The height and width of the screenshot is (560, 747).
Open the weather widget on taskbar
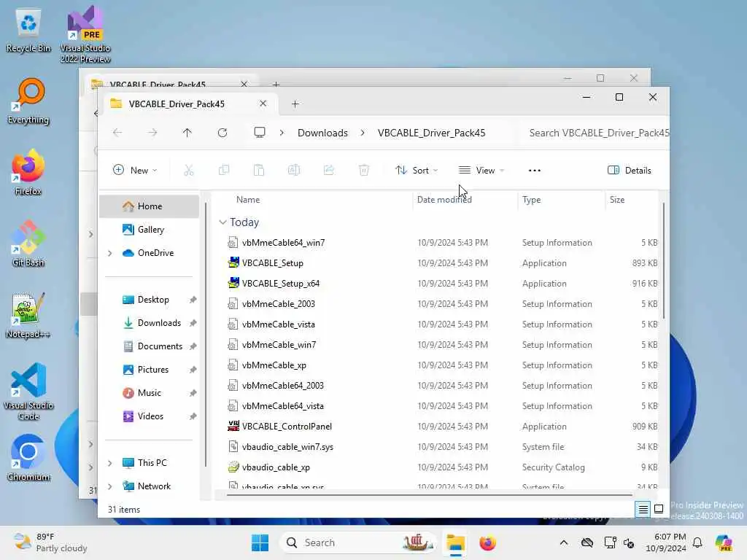point(50,542)
